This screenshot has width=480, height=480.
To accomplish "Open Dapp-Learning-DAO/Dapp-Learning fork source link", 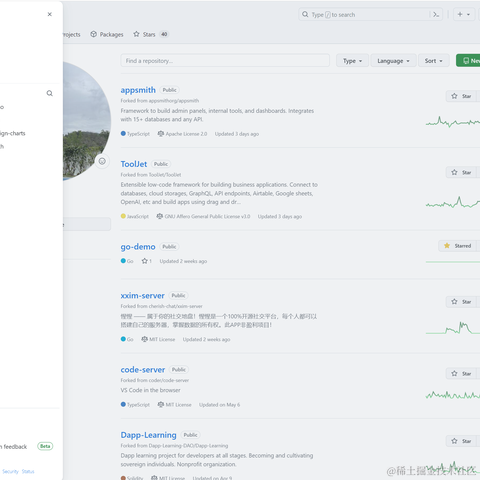I will [188, 446].
